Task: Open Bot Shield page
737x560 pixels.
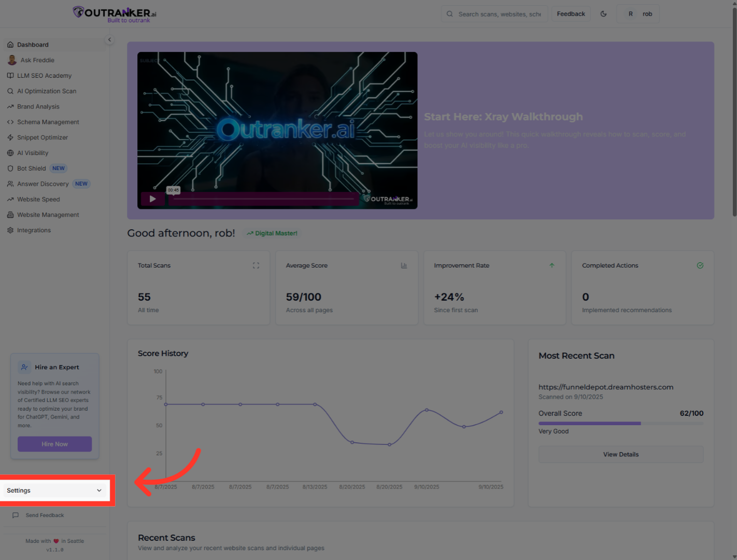Action: click(54, 169)
